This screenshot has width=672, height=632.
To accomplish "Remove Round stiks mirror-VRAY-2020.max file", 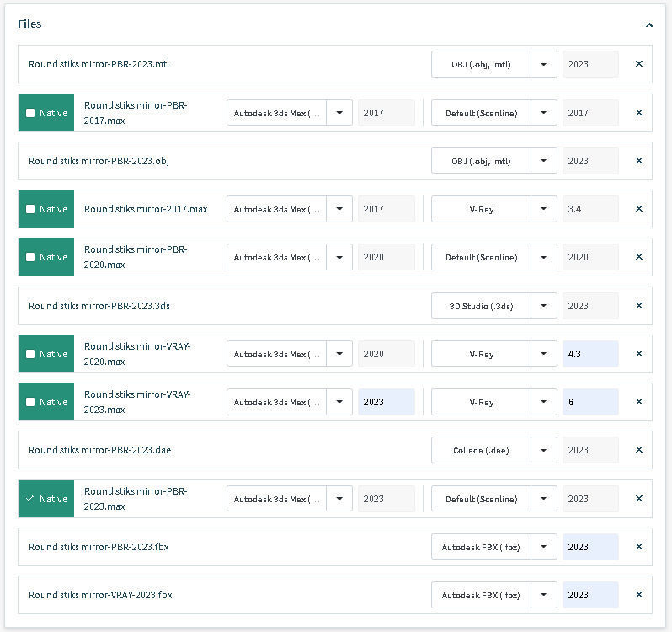I will (x=638, y=354).
